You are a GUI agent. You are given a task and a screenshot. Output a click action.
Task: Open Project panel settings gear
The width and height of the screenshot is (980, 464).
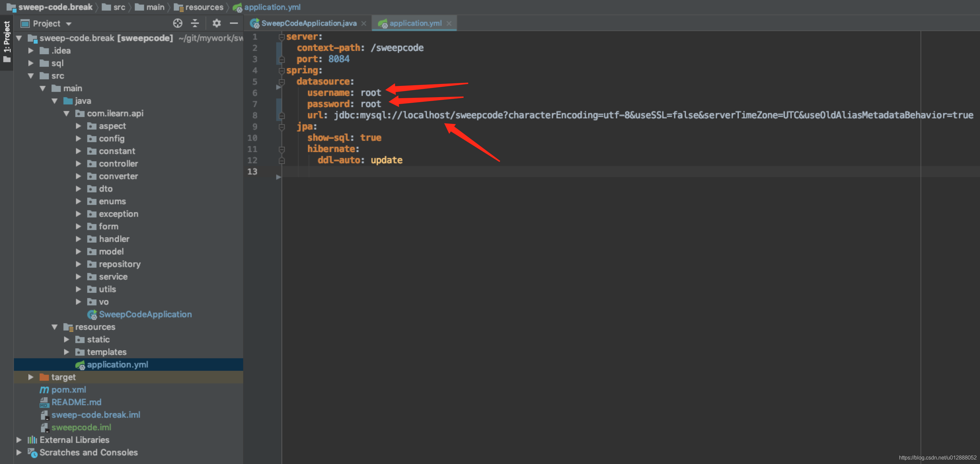[216, 23]
